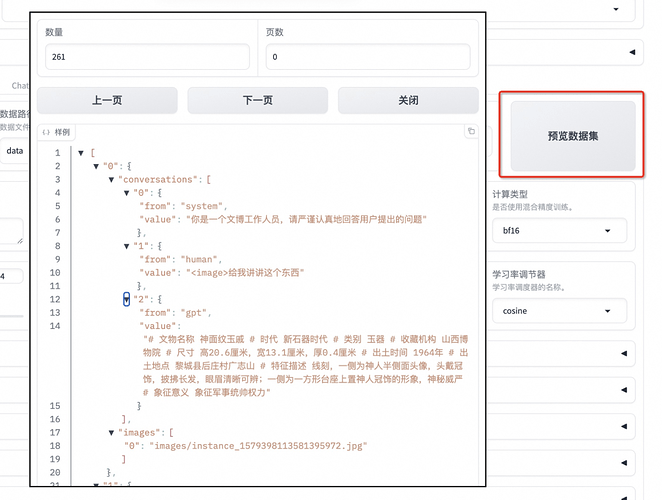Screen dimensions: 662x500
Task: Collapse the root array on line 1
Action: (80, 153)
